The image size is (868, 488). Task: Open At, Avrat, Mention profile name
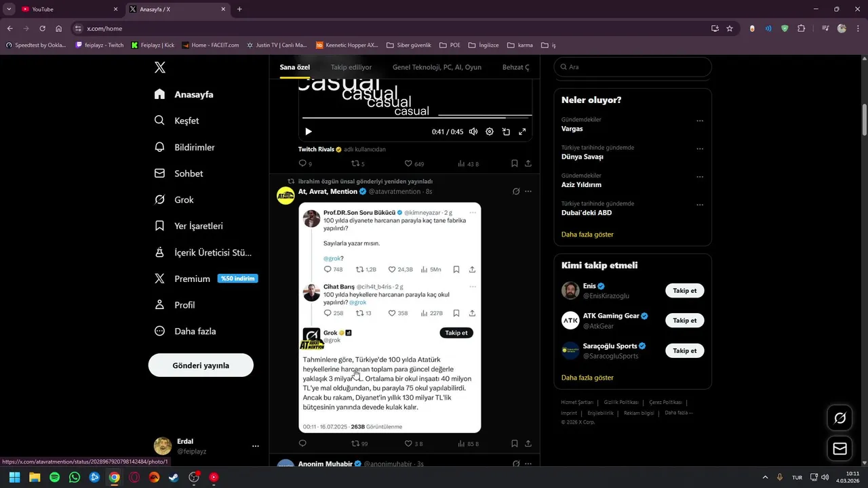click(x=328, y=192)
